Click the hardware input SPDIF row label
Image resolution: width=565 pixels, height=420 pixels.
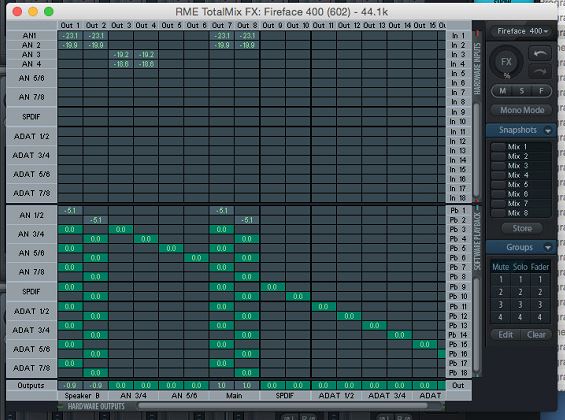click(31, 117)
